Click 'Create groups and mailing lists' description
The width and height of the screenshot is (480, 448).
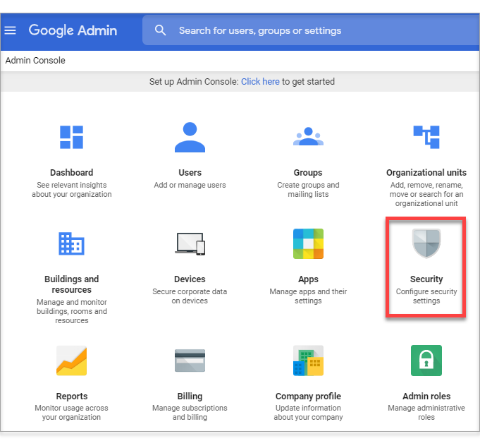(x=308, y=190)
